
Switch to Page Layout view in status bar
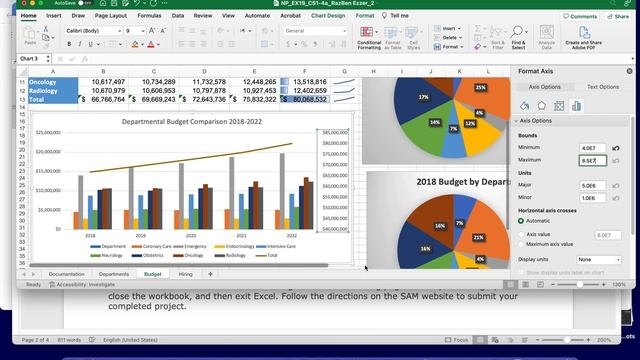point(525,284)
